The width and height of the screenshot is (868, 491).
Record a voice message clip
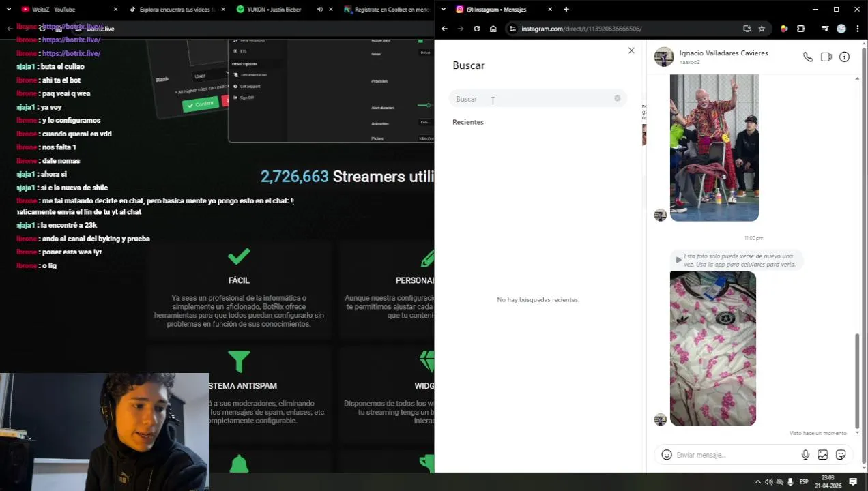pyautogui.click(x=805, y=455)
